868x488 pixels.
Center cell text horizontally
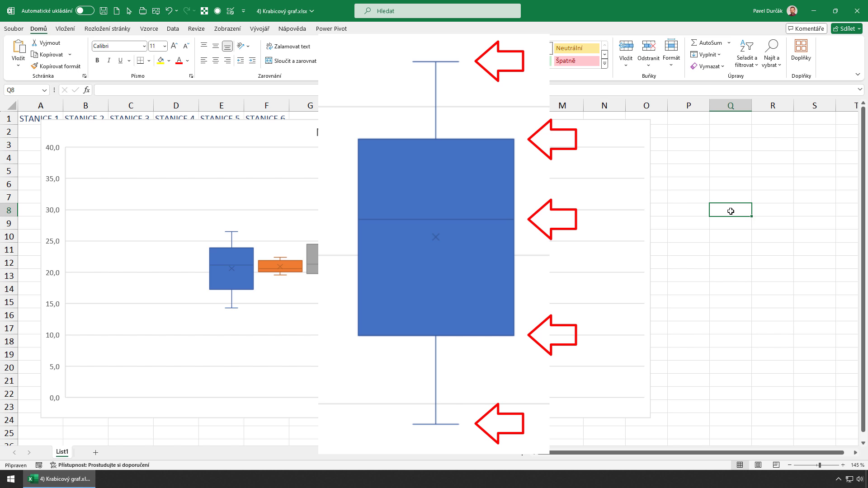coord(216,61)
